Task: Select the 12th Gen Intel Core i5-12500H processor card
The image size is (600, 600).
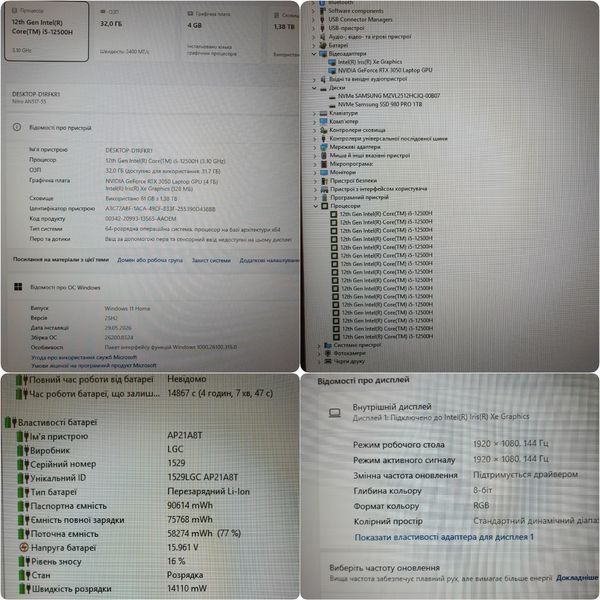Action: coord(46,31)
